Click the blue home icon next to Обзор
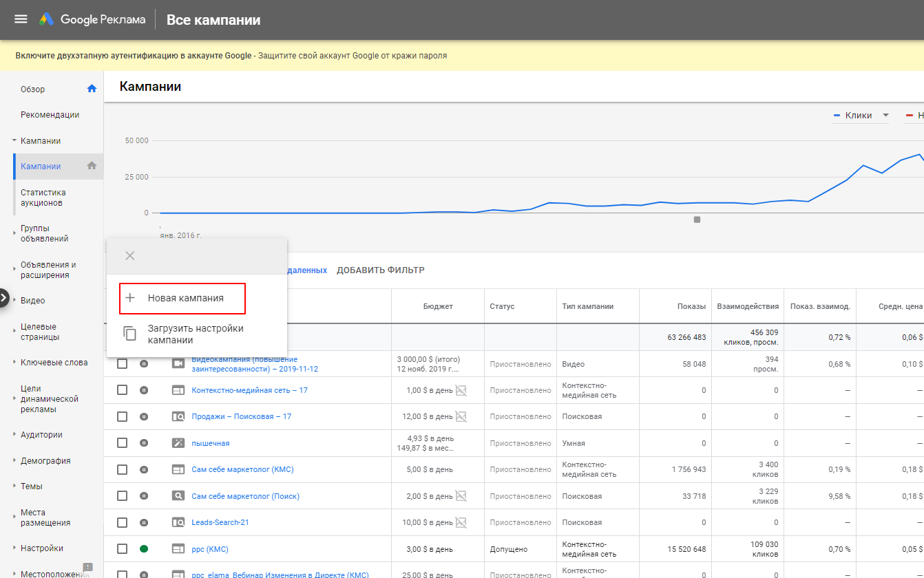This screenshot has height=578, width=924. pyautogui.click(x=92, y=89)
